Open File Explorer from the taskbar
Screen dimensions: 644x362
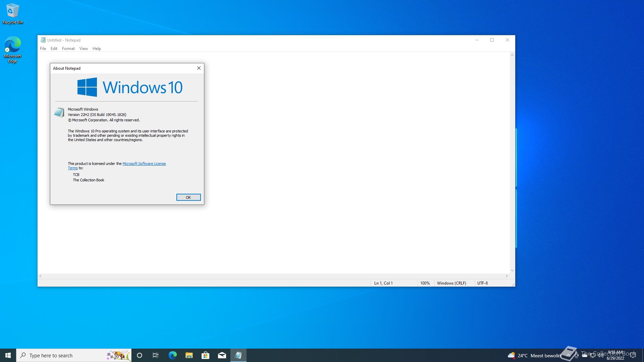coord(189,355)
